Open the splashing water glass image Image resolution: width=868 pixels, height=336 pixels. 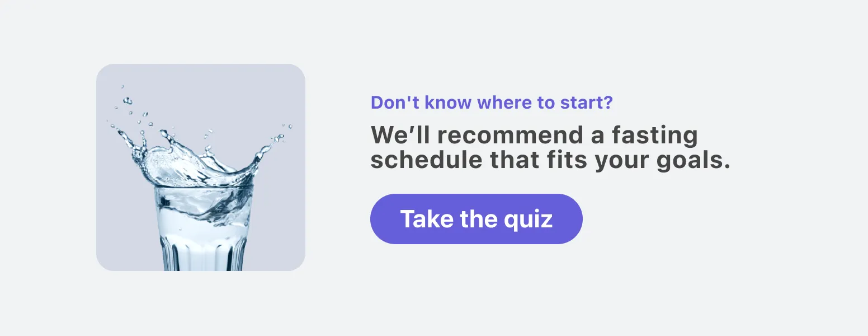click(201, 167)
